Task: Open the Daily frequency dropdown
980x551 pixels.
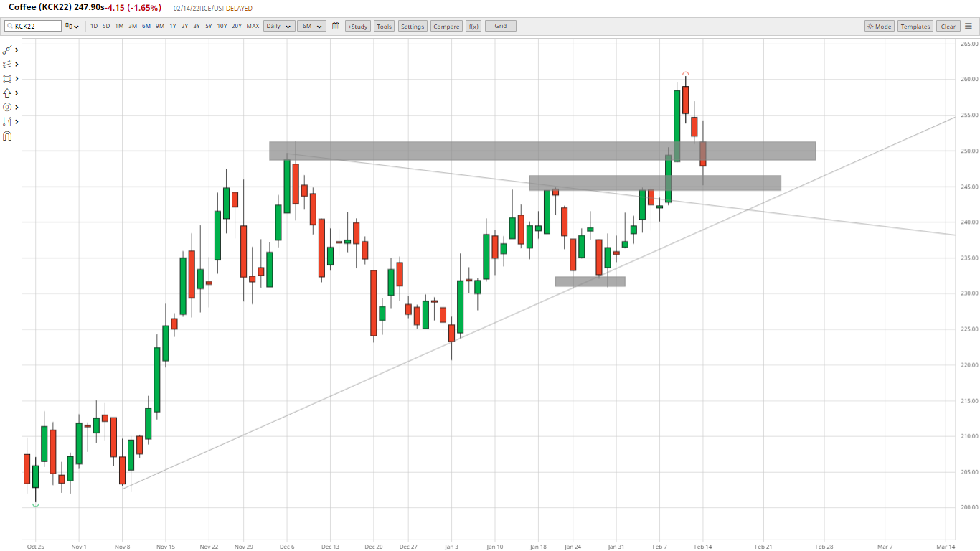Action: coord(279,26)
